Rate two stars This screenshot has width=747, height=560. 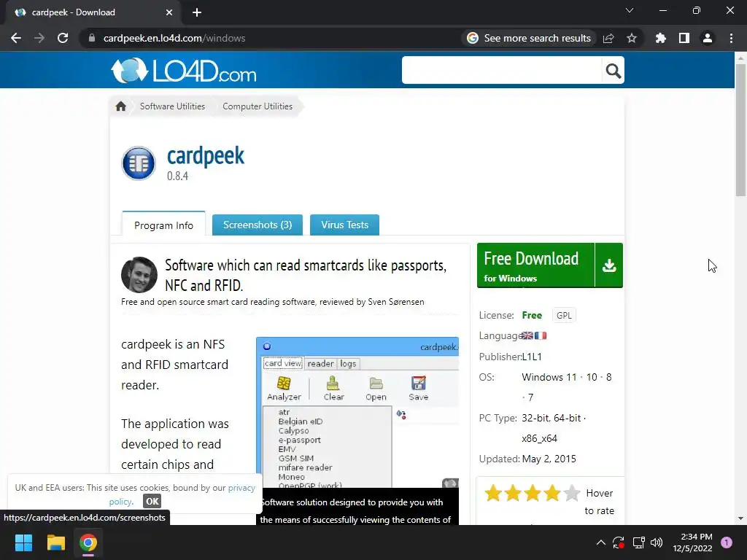pos(513,494)
